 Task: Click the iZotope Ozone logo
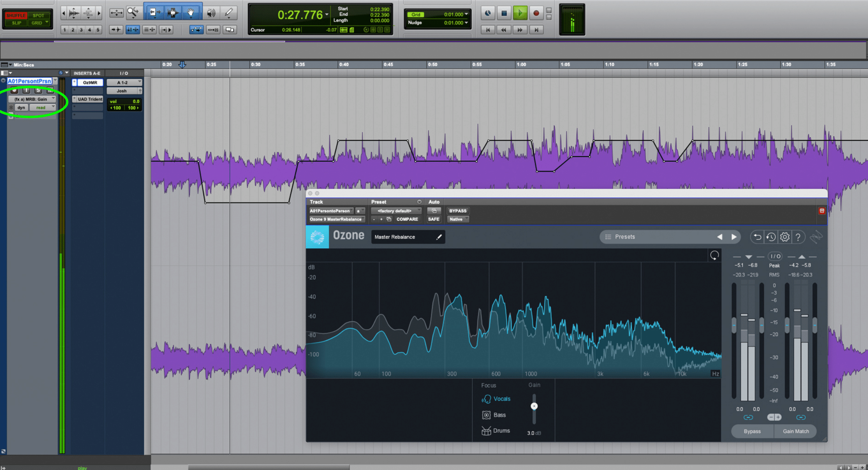point(317,237)
